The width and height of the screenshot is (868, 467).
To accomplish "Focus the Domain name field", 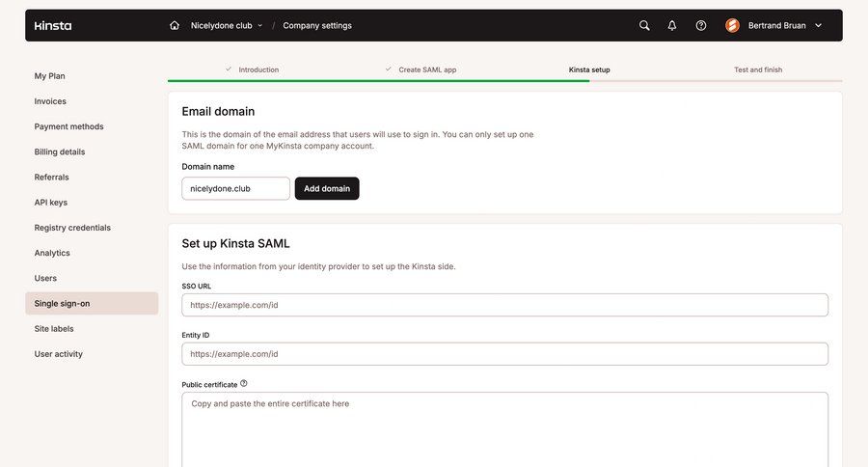I will coord(235,188).
